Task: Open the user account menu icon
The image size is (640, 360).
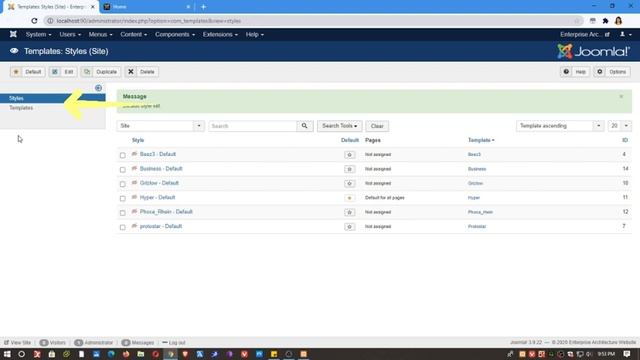Action: point(625,34)
